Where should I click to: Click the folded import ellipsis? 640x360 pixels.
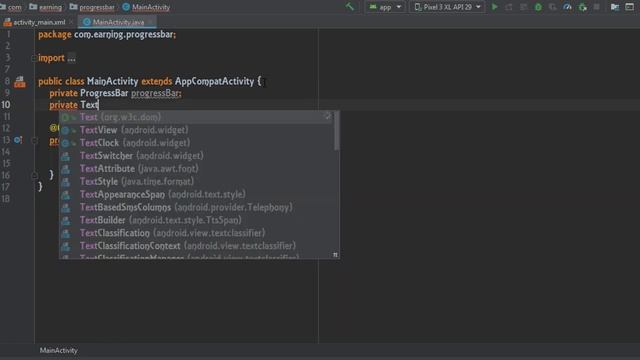(x=71, y=58)
